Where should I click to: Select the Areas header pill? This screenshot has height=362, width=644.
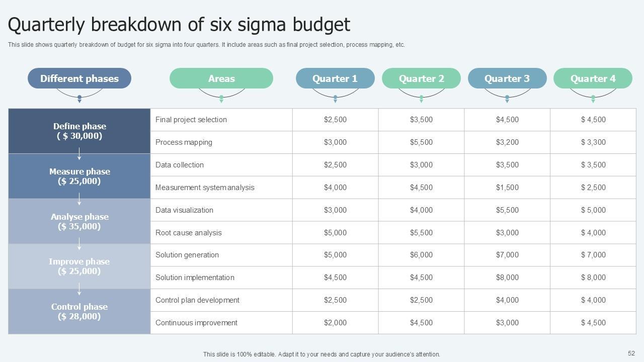[221, 78]
